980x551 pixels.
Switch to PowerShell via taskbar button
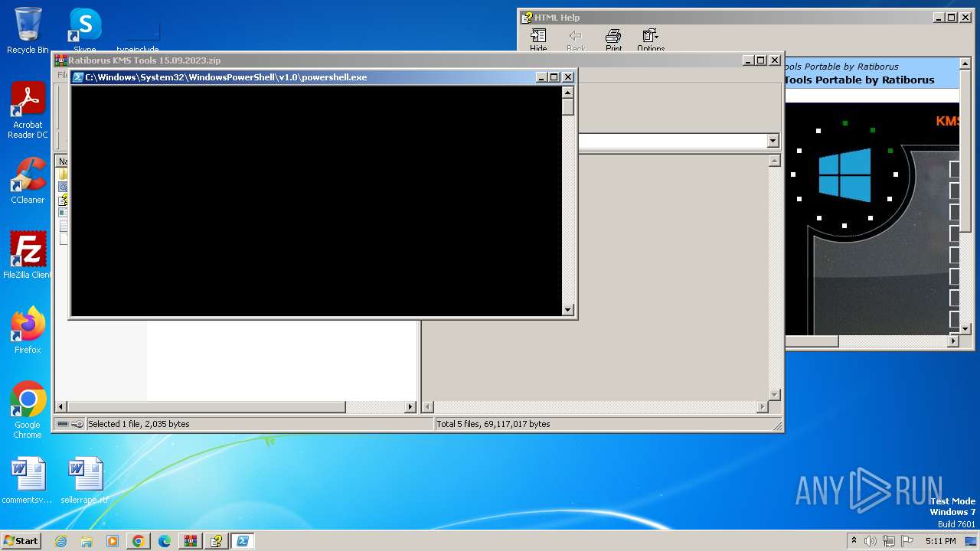pos(243,541)
